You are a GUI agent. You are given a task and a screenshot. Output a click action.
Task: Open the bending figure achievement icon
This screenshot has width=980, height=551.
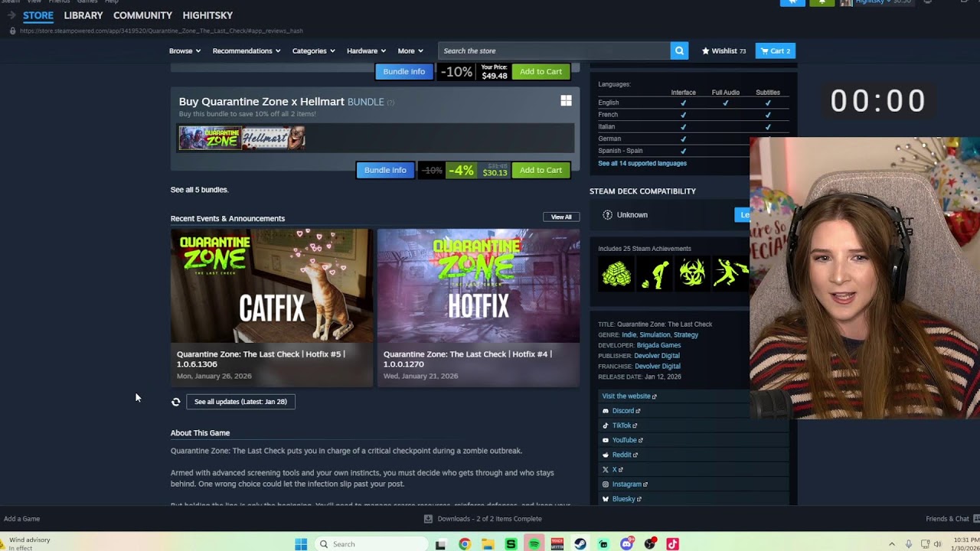pos(655,273)
